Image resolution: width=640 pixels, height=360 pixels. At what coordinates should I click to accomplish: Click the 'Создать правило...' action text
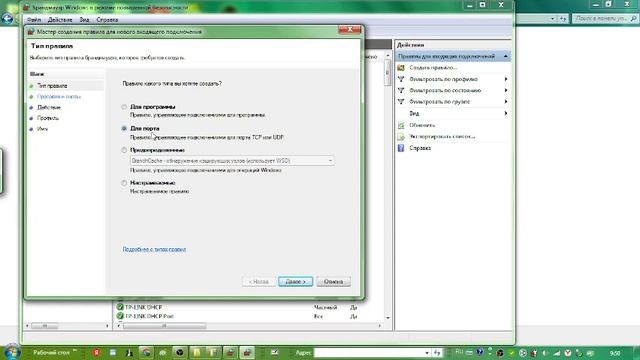tap(433, 68)
